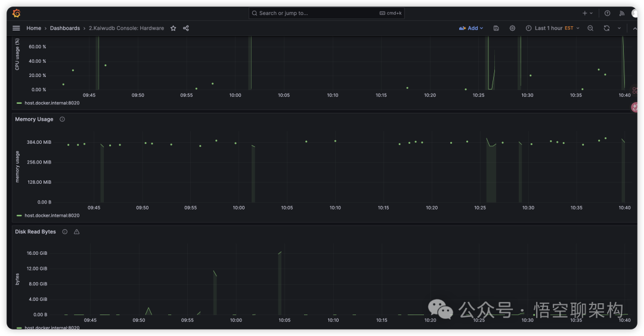The width and height of the screenshot is (644, 336).
Task: Refresh the dashboard with the refresh icon
Action: [x=606, y=28]
